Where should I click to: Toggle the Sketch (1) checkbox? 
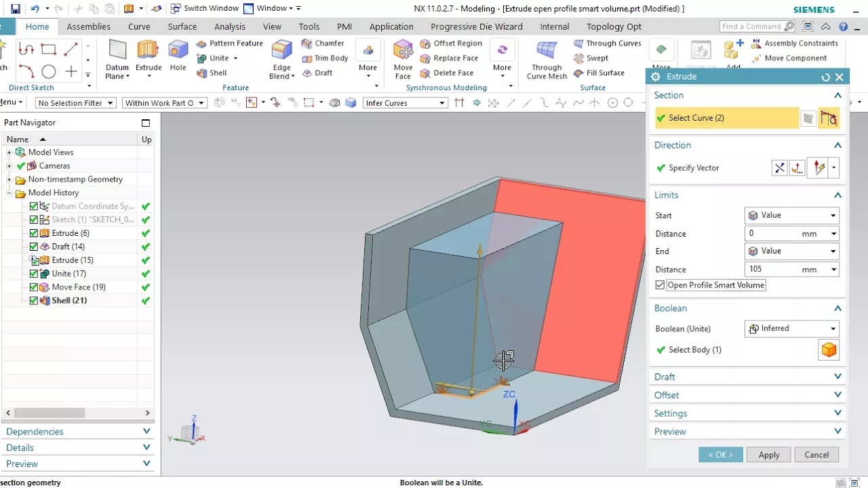tap(34, 220)
